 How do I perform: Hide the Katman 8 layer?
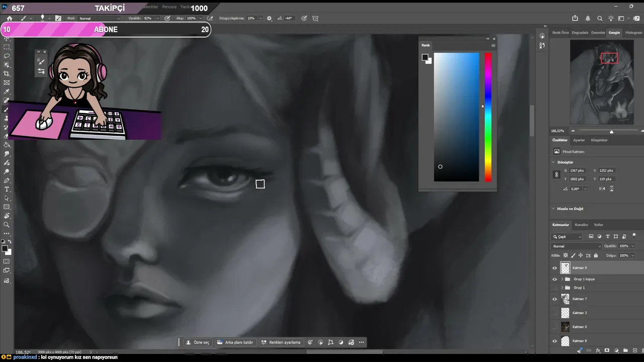pos(555,341)
